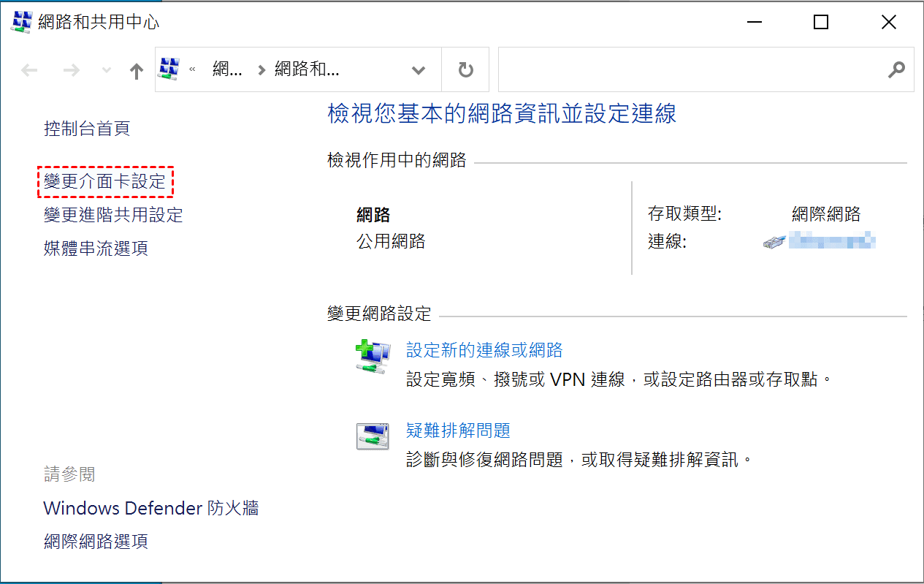Click the Forward arrow in navigation bar

click(71, 70)
